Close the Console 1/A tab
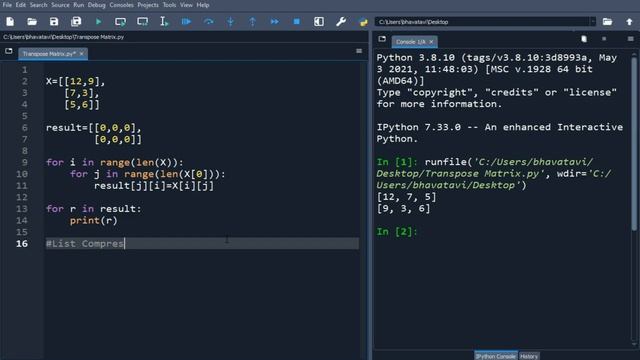This screenshot has height=360, width=640. pyautogui.click(x=431, y=42)
